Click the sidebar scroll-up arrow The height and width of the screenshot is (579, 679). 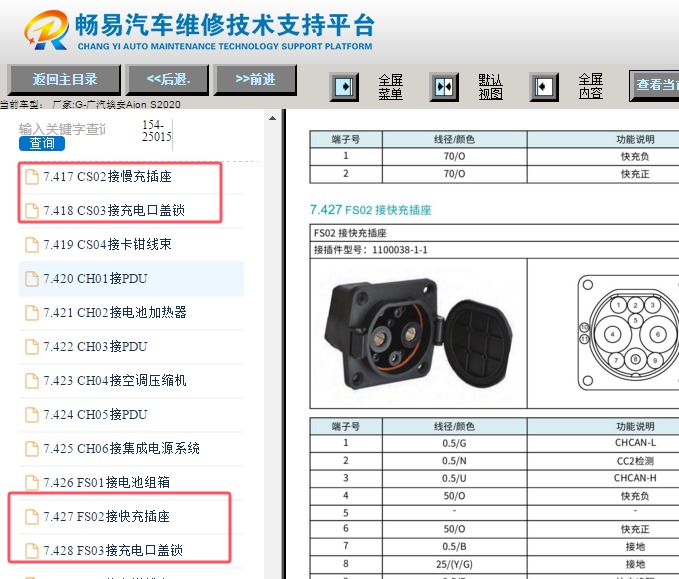click(272, 118)
